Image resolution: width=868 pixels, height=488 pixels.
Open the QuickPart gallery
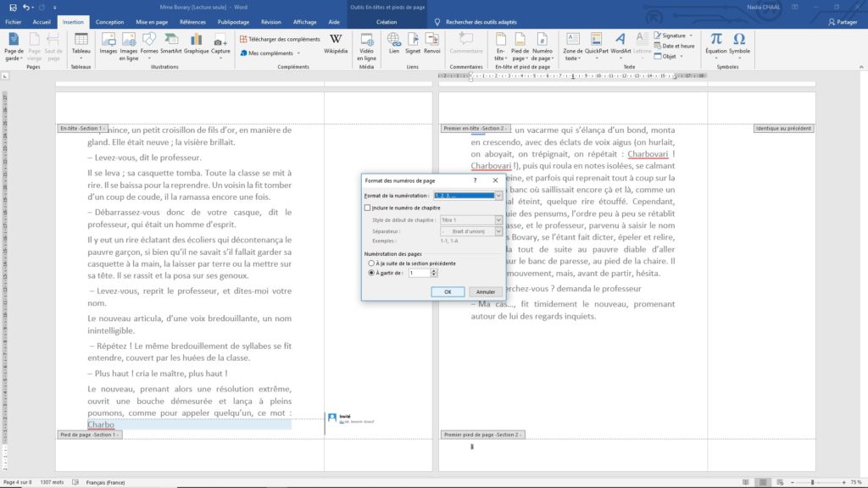tap(596, 47)
